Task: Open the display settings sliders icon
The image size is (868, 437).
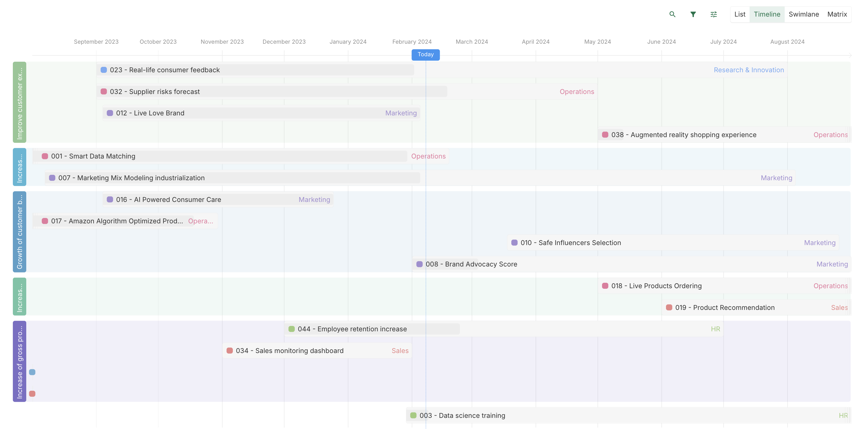Action: (713, 14)
